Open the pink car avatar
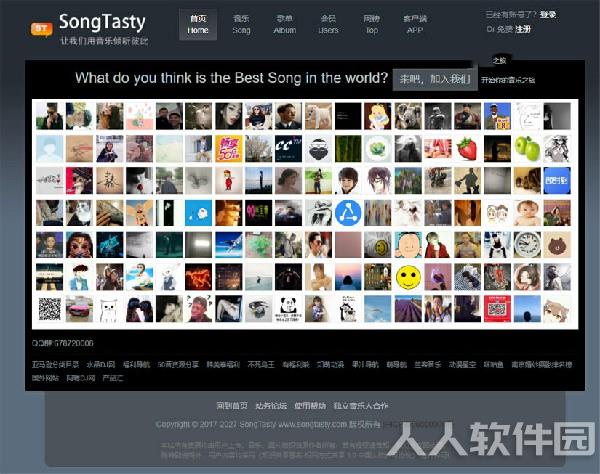Image resolution: width=600 pixels, height=474 pixels. (x=79, y=309)
